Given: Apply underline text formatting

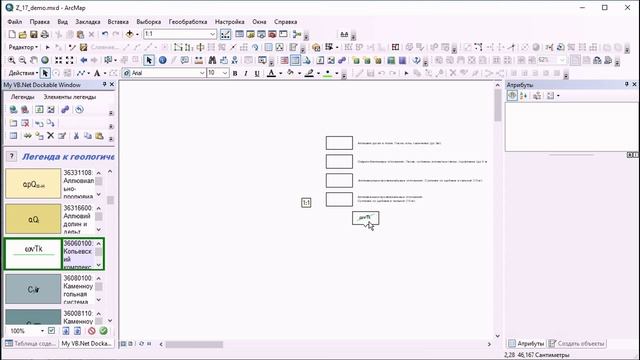Looking at the screenshot, I should click(x=257, y=73).
